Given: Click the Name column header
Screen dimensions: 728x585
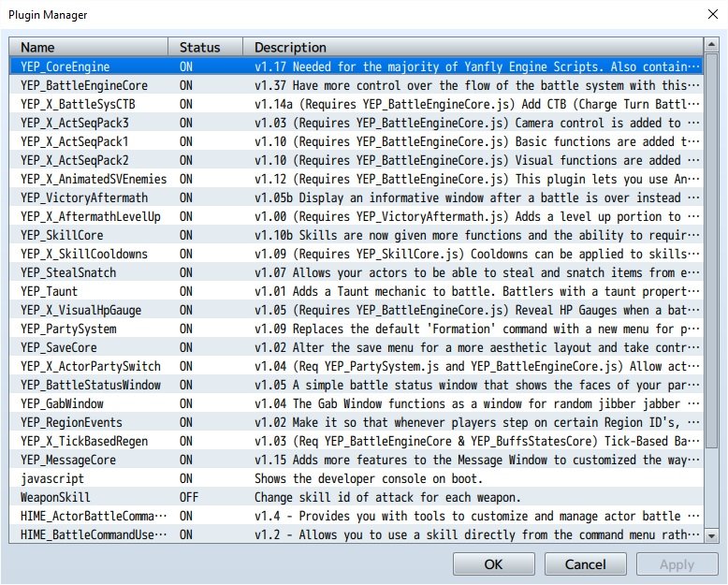Looking at the screenshot, I should [89, 48].
